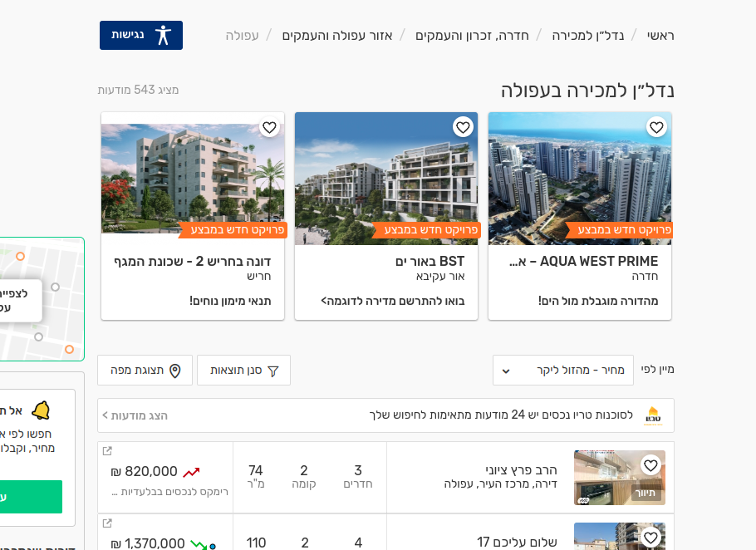This screenshot has height=550, width=756.
Task: Switch to תצוגת מפה map view
Action: (x=145, y=371)
